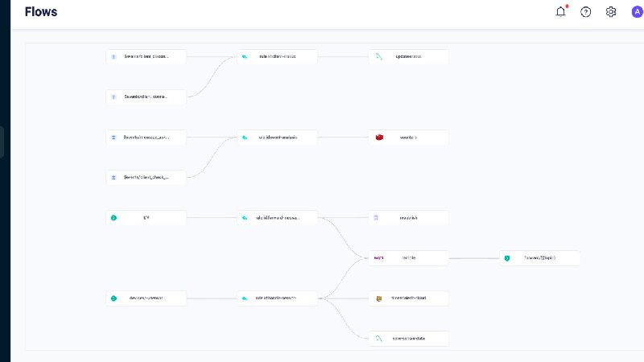Click the MQTT icon on remote node
Image resolution: width=644 pixels, height=362 pixels.
378,258
